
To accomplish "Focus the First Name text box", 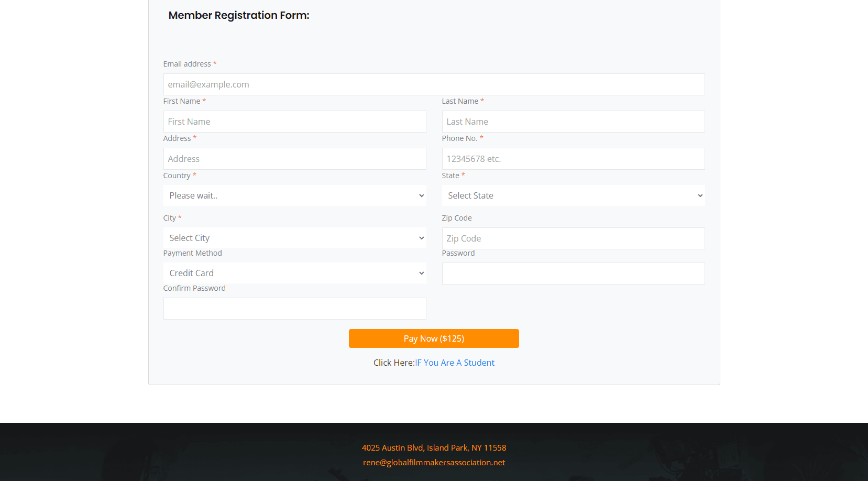I will (x=294, y=122).
